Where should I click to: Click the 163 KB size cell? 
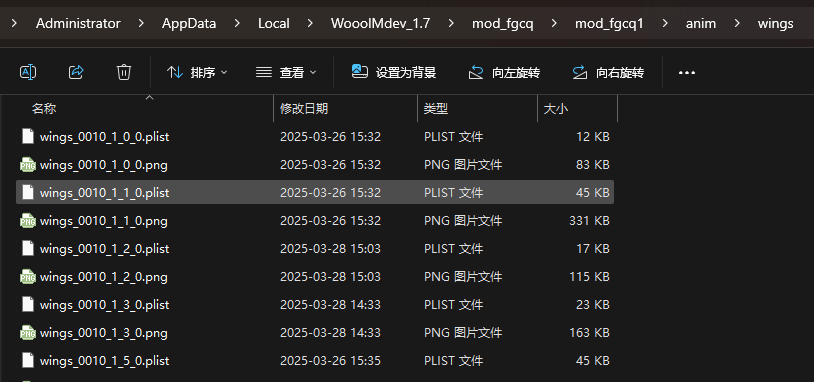(589, 332)
